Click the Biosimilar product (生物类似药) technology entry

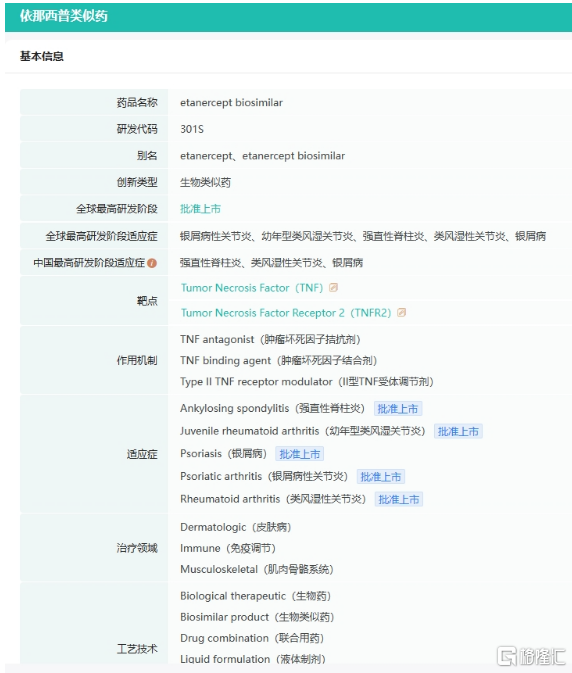(x=257, y=617)
